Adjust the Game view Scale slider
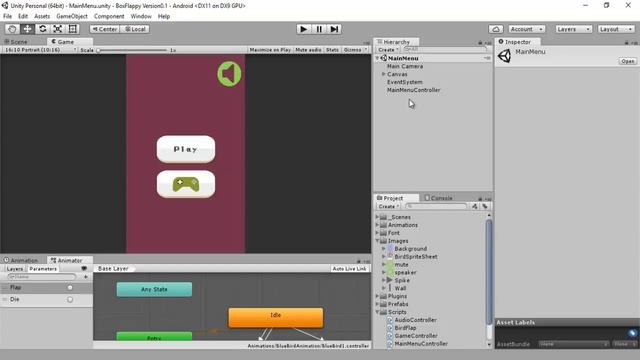Screen dimensions: 640x360 (133, 50)
